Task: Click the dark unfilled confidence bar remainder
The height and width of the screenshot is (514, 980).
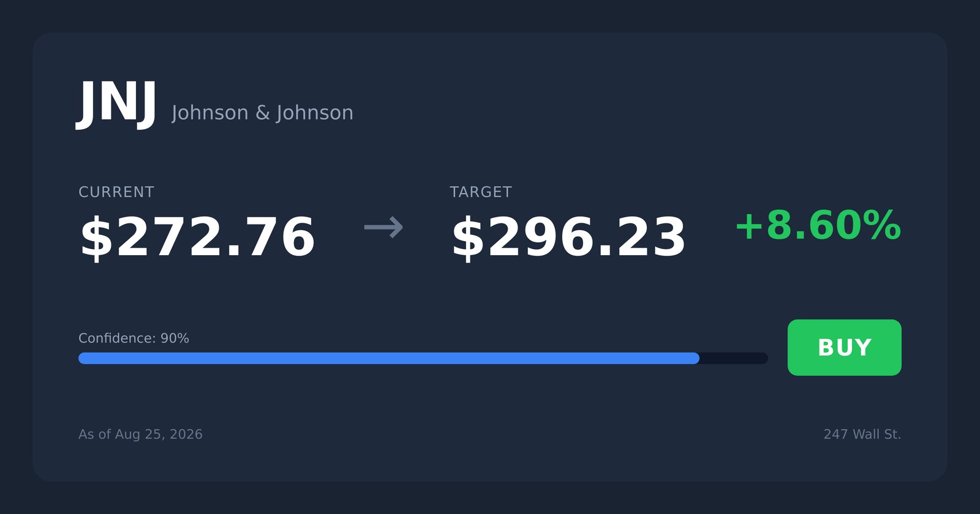Action: coord(734,358)
